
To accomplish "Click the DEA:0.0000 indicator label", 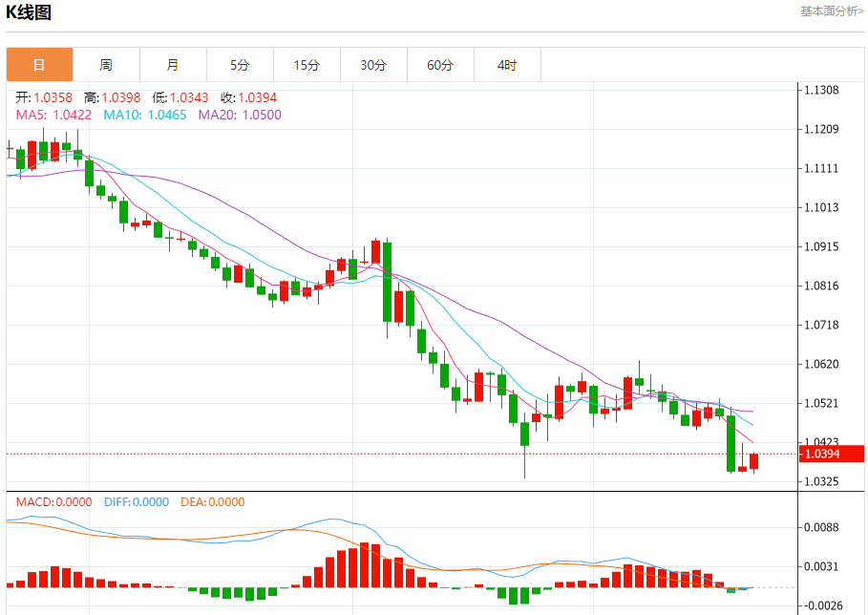I will (x=213, y=502).
